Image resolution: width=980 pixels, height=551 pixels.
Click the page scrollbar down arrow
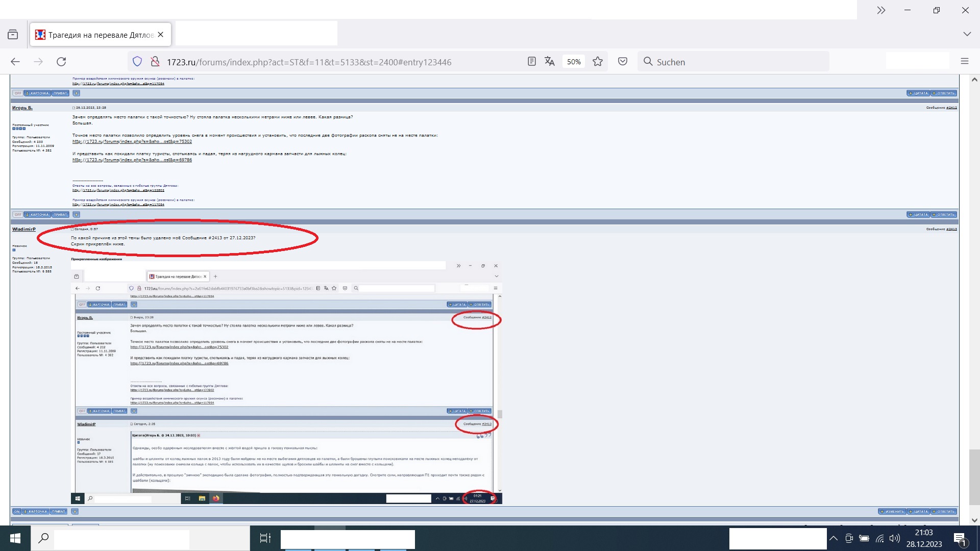[974, 520]
